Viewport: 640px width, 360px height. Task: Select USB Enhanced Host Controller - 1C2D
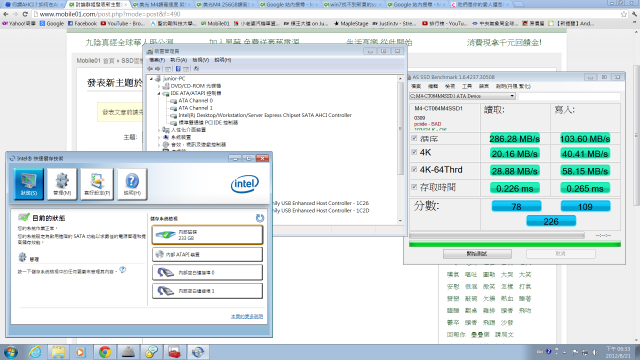pos(320,210)
